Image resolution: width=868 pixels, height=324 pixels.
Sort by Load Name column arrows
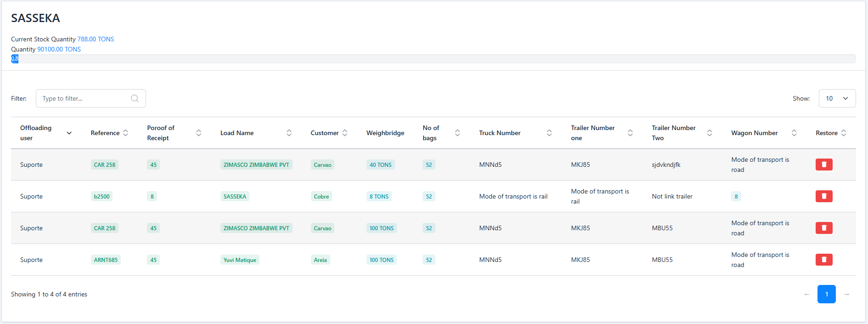289,133
